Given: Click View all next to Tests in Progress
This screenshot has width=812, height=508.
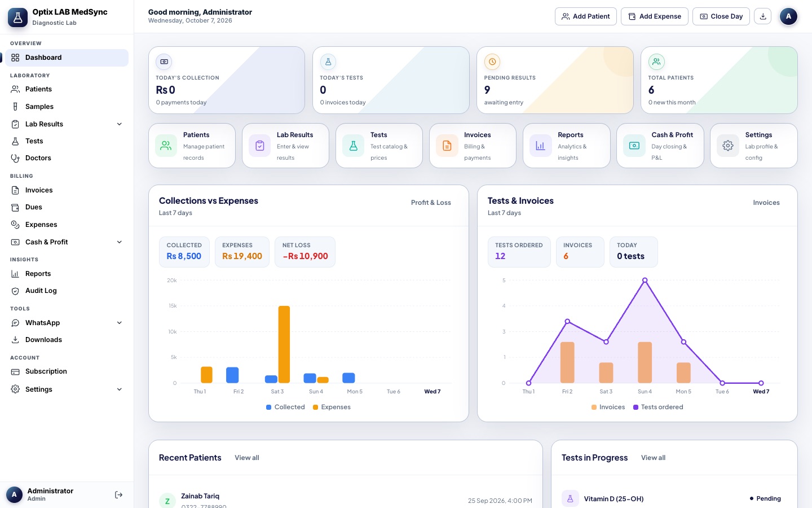Looking at the screenshot, I should point(653,458).
